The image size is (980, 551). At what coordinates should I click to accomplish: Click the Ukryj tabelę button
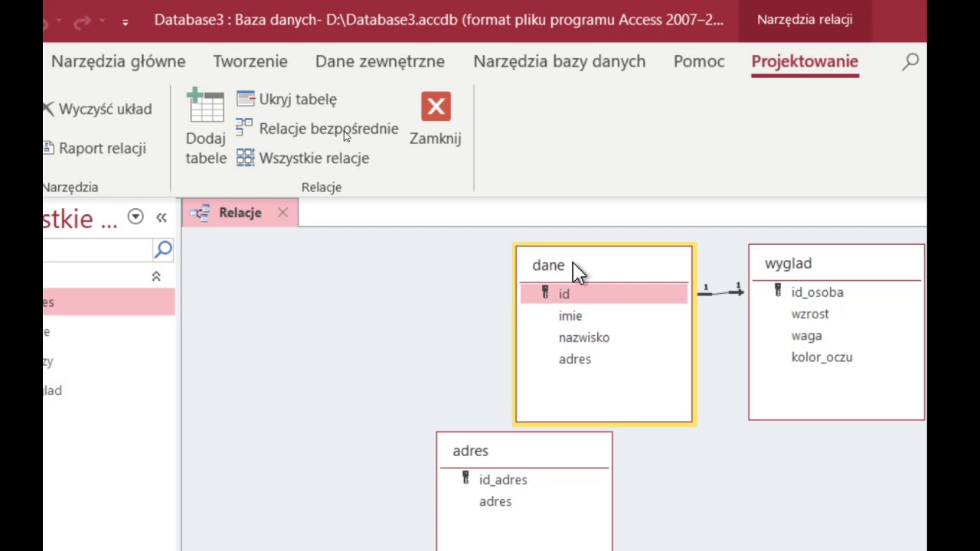[287, 99]
